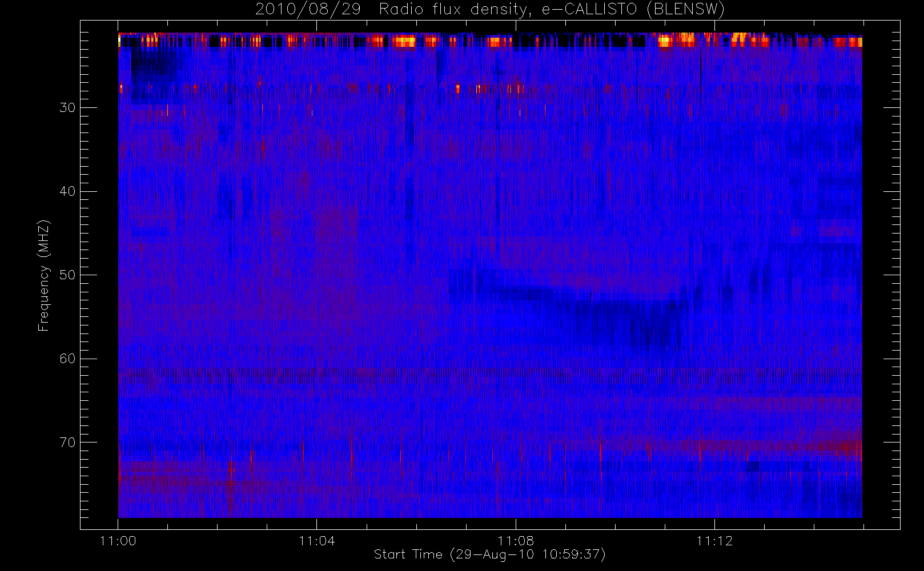This screenshot has height=571, width=924.
Task: Select the '11:12' time tick label
Action: tap(714, 541)
